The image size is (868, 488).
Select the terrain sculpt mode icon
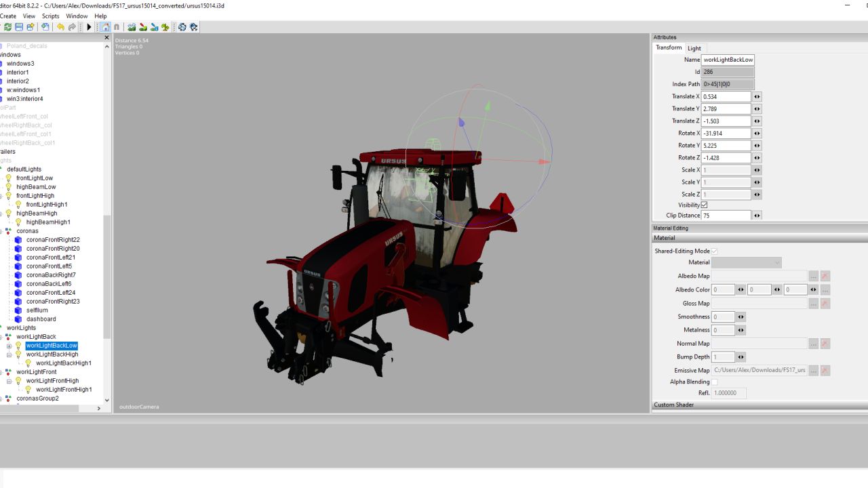pos(132,27)
